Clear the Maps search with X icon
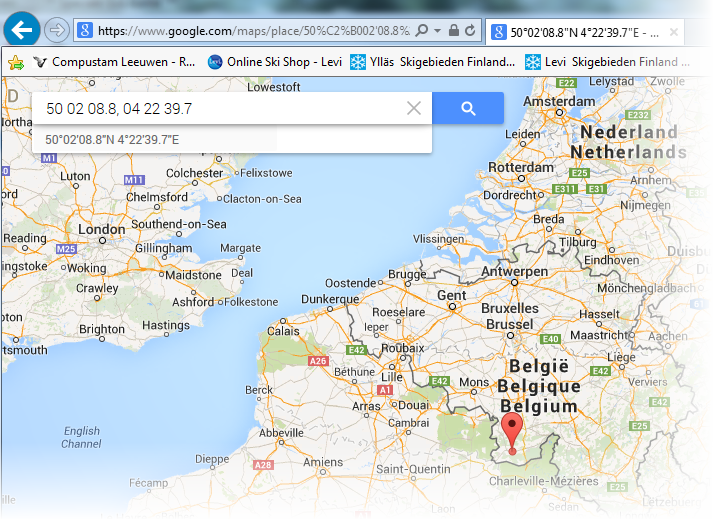This screenshot has width=713, height=520. pyautogui.click(x=414, y=108)
